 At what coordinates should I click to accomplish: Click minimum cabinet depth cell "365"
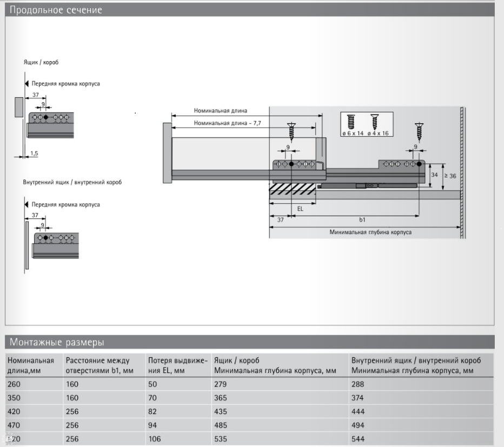(x=221, y=398)
